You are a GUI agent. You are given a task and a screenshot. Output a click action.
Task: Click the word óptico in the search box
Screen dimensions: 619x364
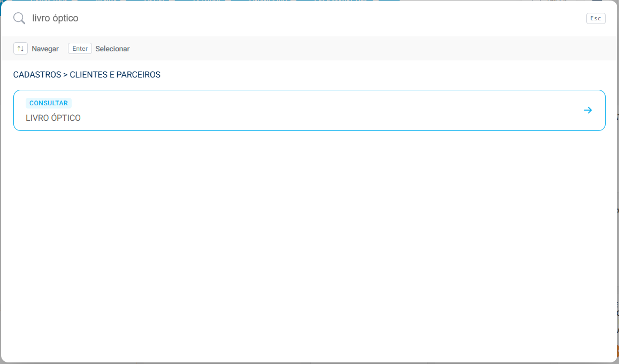(x=66, y=18)
